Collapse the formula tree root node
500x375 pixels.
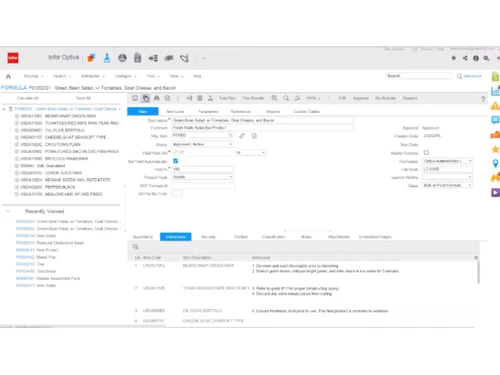tap(4, 109)
